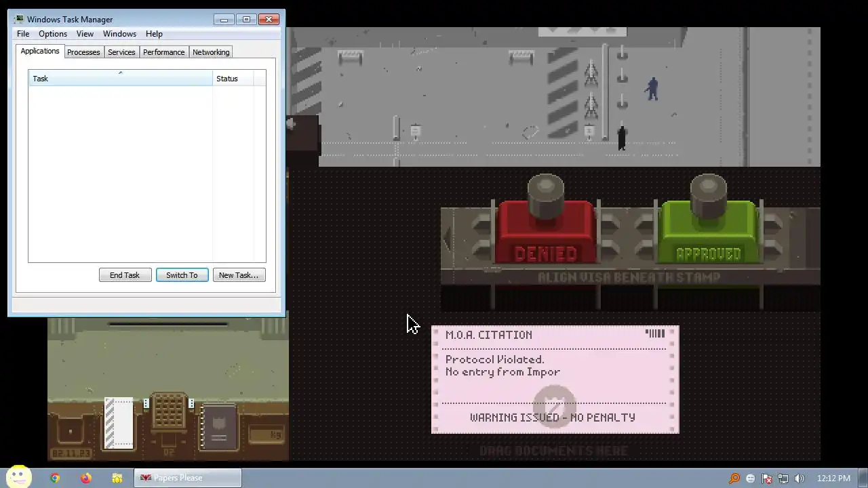Open Action Center flag tray icon

coord(767,479)
